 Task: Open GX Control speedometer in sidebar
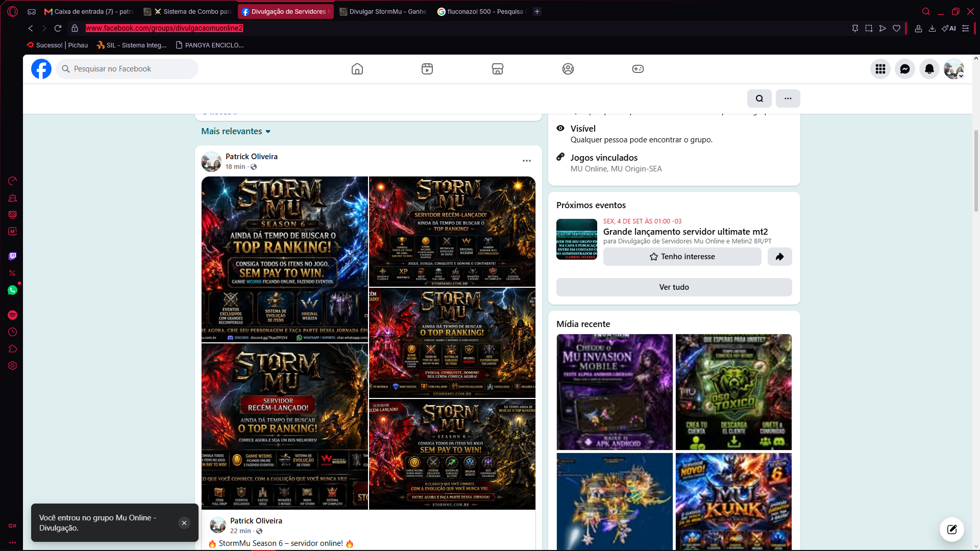pyautogui.click(x=13, y=181)
